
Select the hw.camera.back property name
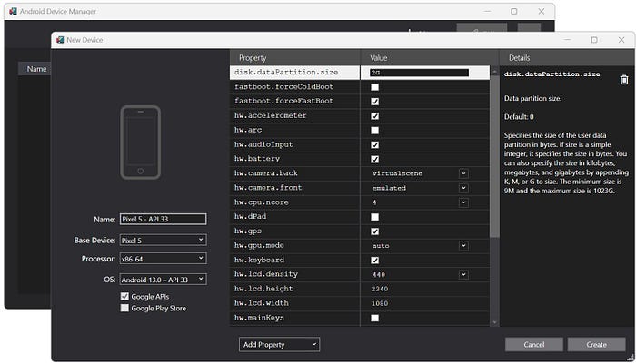(x=265, y=173)
